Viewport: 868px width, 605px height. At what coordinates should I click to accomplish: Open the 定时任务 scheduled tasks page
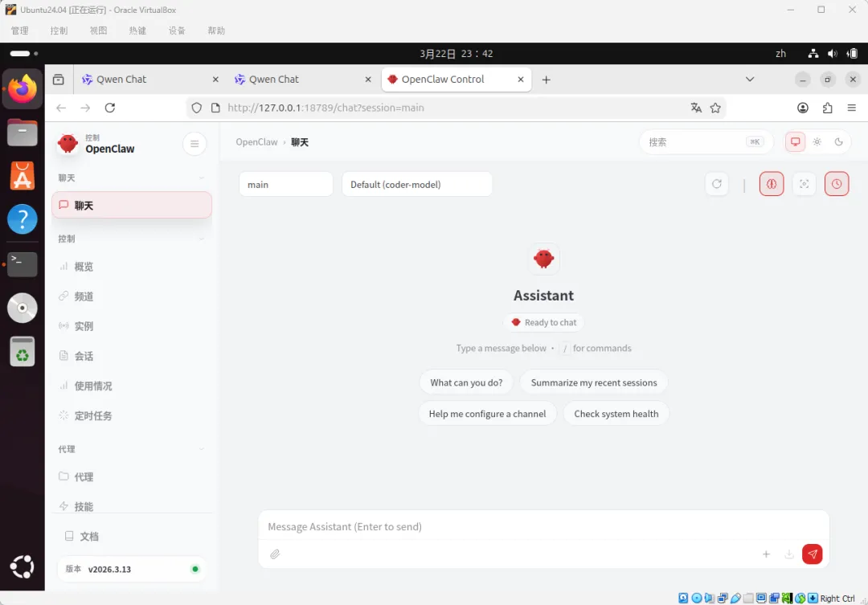[132, 416]
